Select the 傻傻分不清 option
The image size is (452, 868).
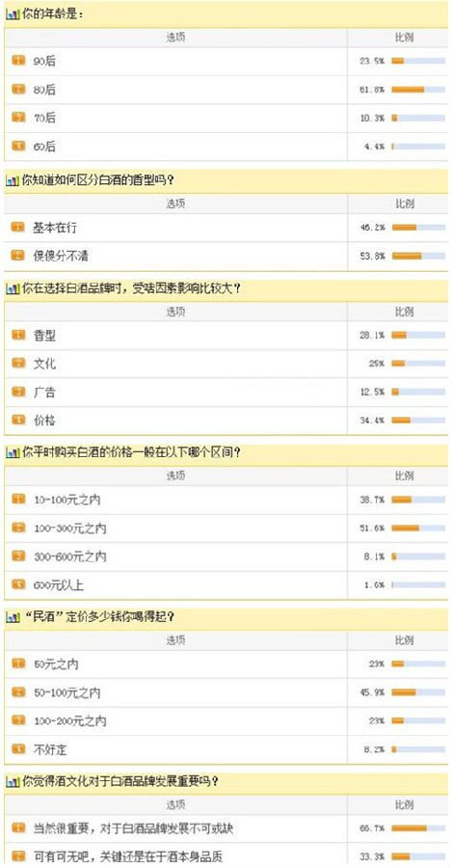pos(175,256)
